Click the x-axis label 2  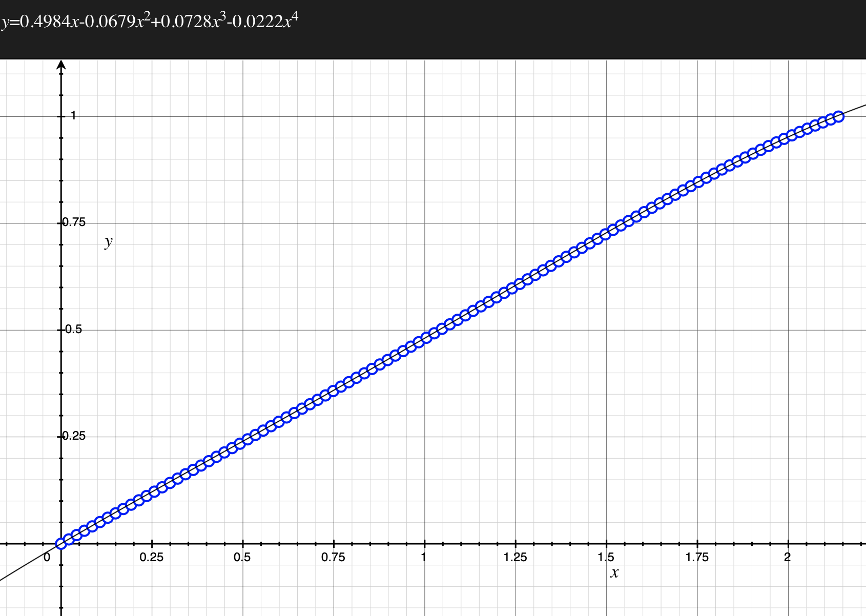788,557
